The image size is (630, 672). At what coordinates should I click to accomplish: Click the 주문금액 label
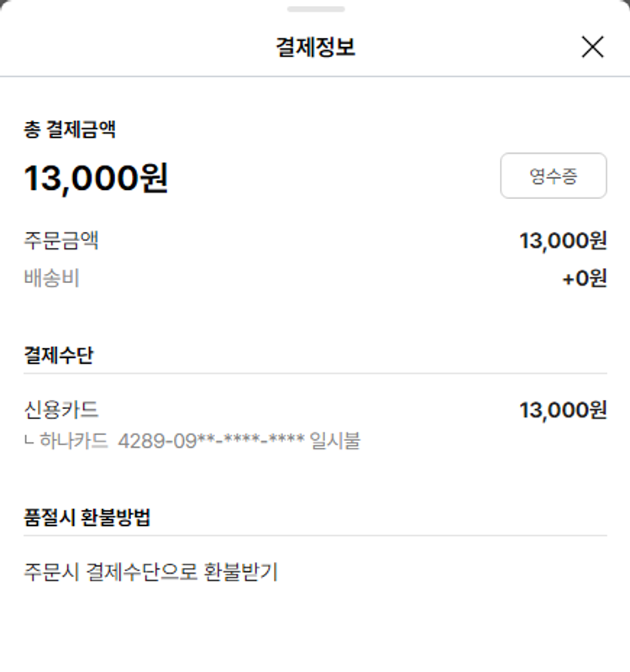point(61,241)
